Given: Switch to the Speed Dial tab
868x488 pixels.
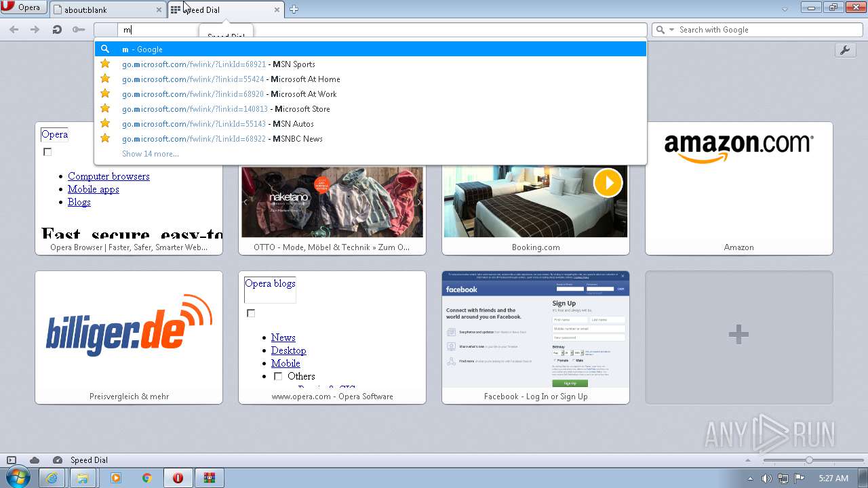Looking at the screenshot, I should pos(226,9).
